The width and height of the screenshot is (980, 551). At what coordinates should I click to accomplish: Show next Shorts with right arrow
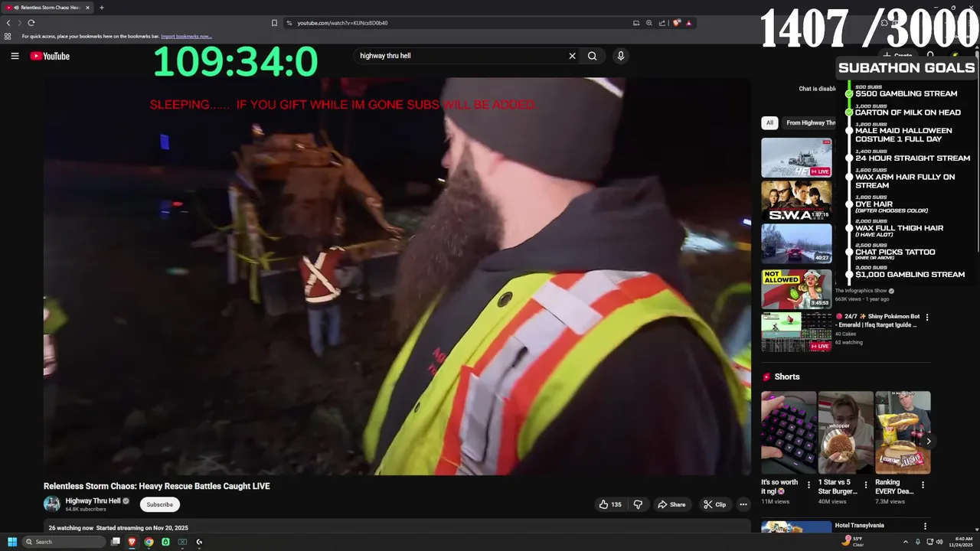[x=928, y=442]
